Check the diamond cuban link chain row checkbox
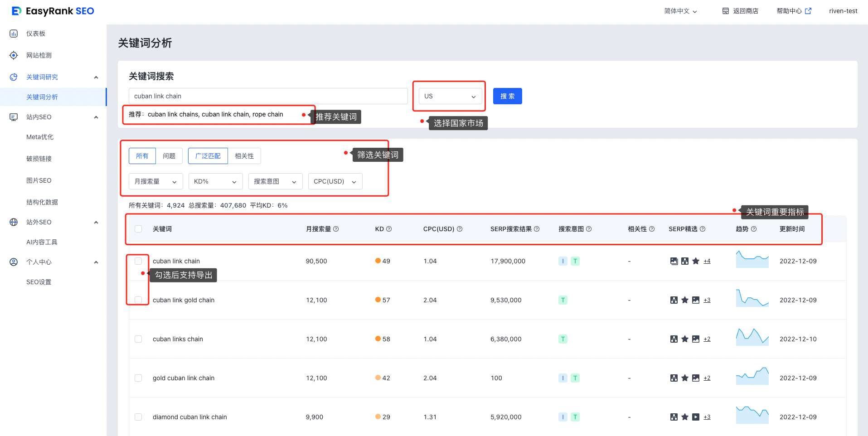This screenshot has width=868, height=436. point(138,417)
